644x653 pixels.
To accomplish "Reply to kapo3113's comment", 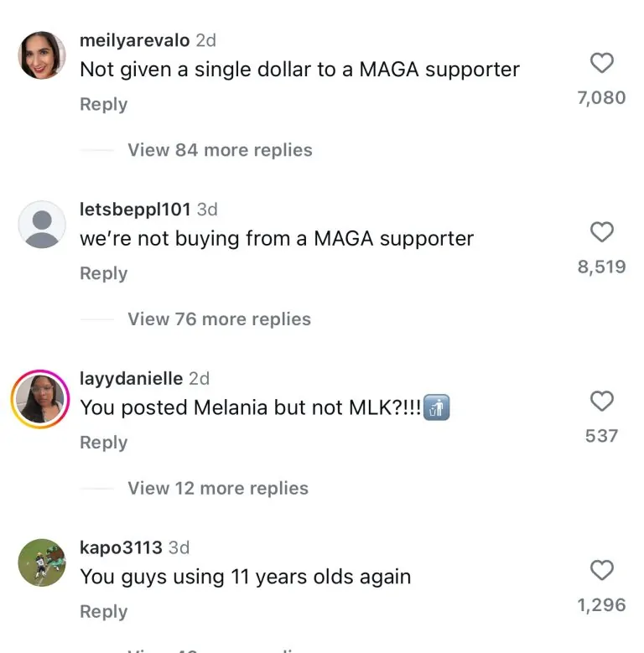I will [x=103, y=613].
